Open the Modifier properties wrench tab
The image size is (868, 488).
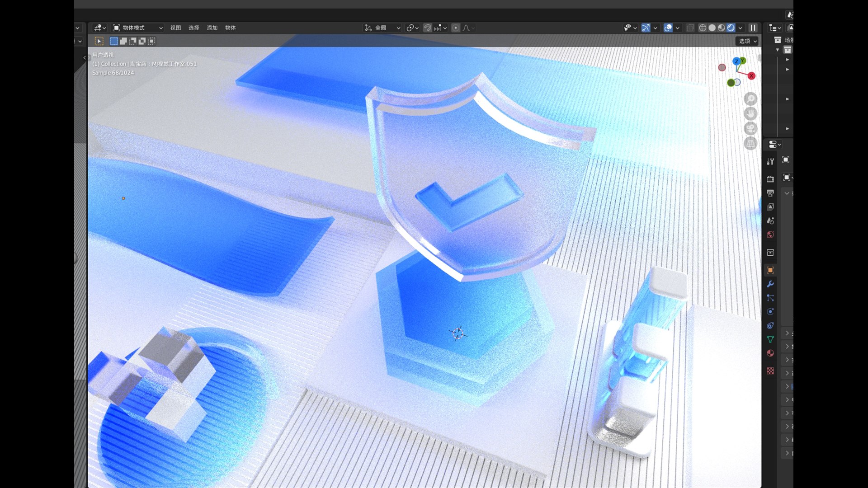[770, 284]
